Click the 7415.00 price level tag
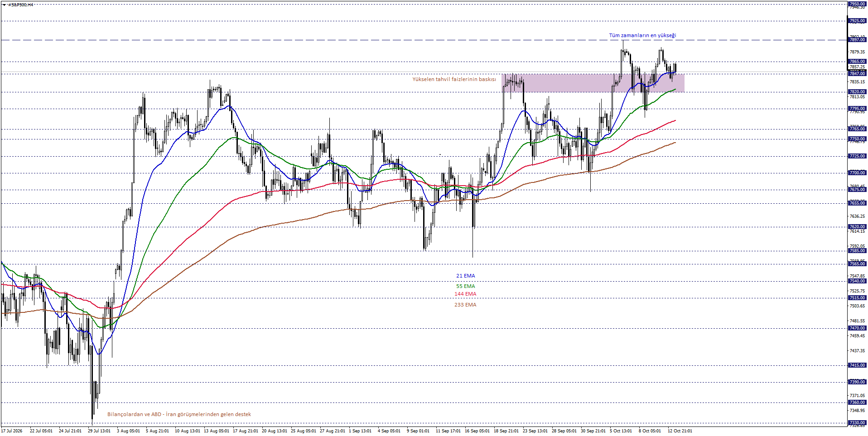The width and height of the screenshot is (868, 436). click(857, 365)
